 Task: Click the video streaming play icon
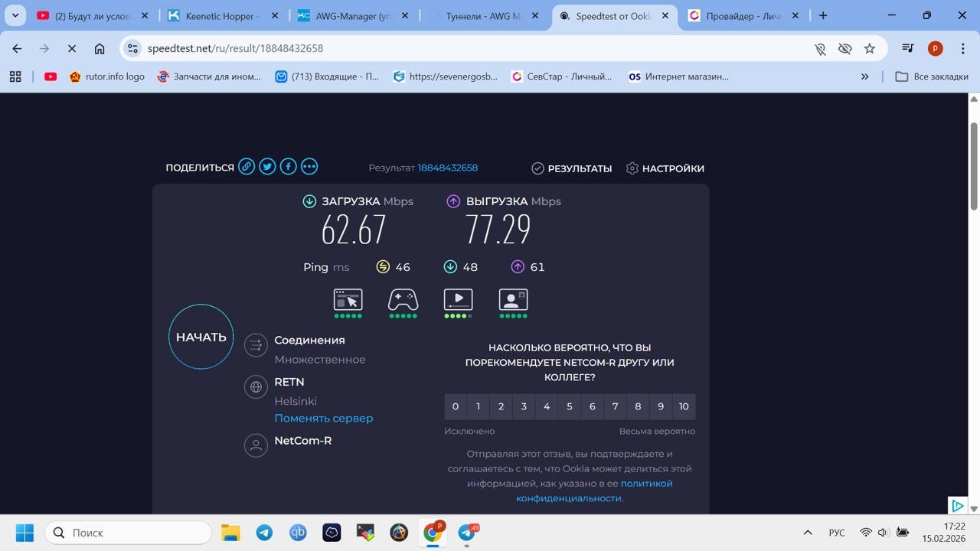[x=458, y=299]
